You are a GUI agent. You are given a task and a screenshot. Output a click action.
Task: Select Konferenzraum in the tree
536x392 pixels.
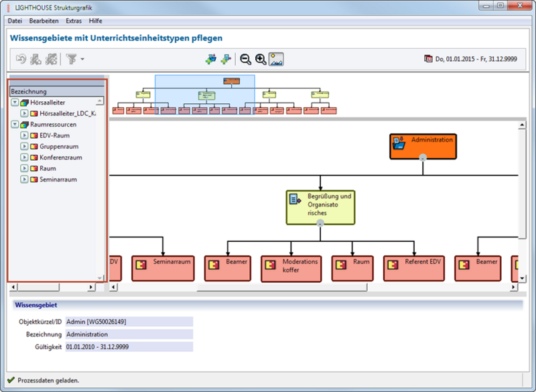click(x=60, y=157)
